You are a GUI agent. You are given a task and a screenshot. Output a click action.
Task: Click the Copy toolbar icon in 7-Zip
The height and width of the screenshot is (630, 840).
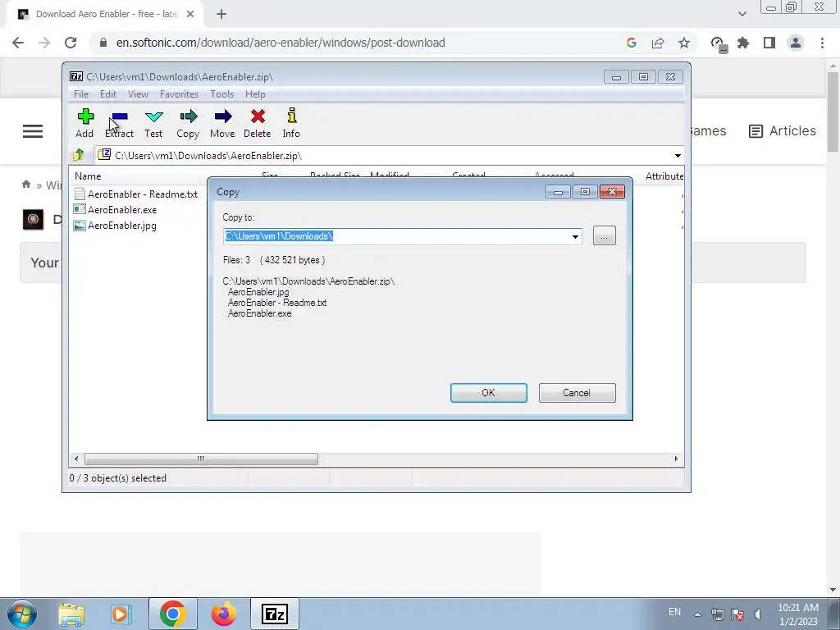pos(188,123)
